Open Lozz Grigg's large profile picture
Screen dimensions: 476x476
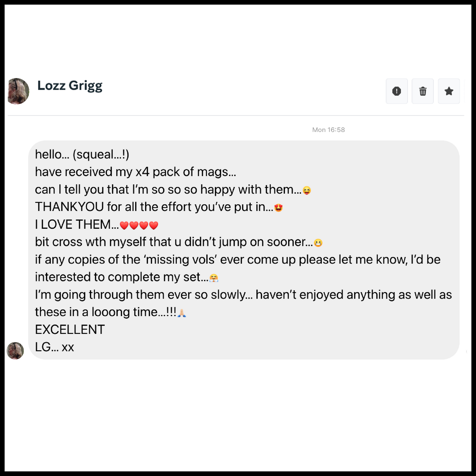[18, 91]
